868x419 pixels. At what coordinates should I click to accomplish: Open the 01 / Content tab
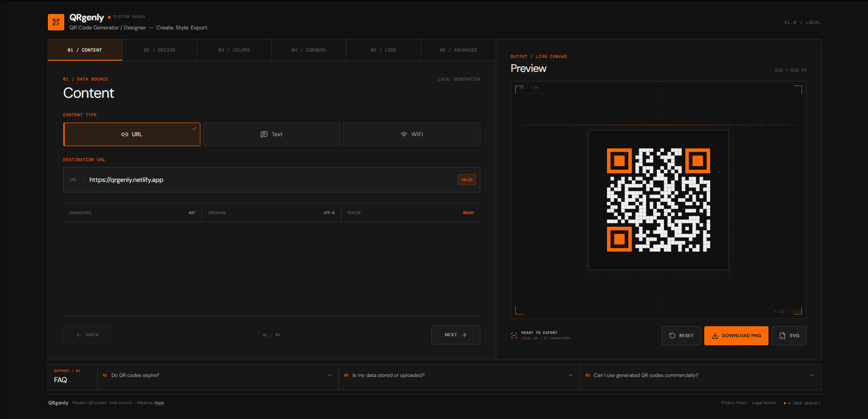pos(85,50)
